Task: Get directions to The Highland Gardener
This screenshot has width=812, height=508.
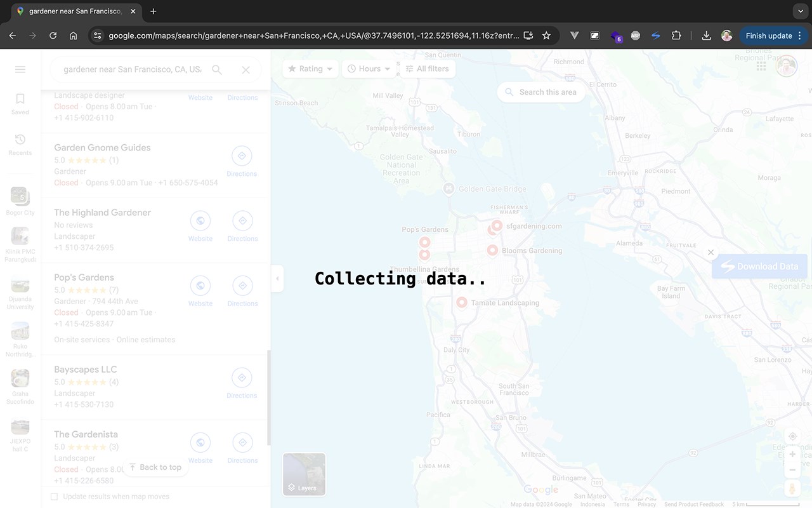Action: click(x=242, y=220)
